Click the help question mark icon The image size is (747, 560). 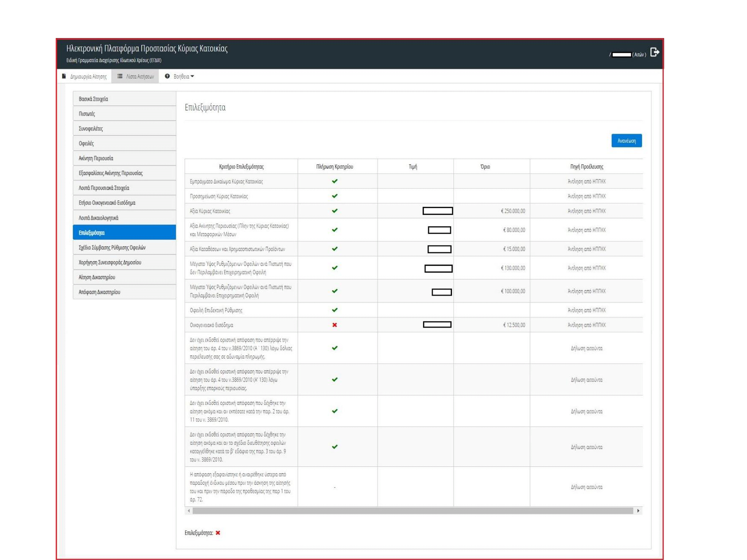click(167, 76)
